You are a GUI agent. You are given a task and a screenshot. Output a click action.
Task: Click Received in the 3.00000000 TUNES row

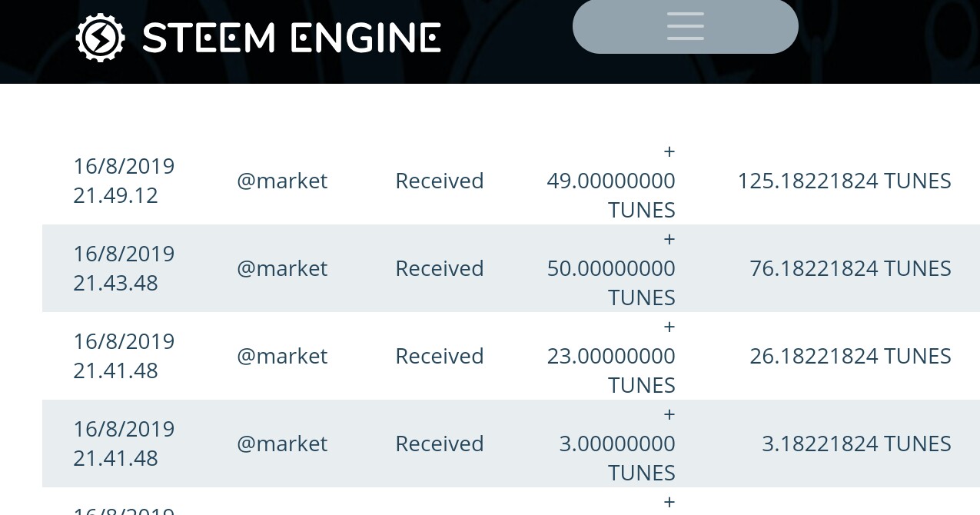(440, 444)
